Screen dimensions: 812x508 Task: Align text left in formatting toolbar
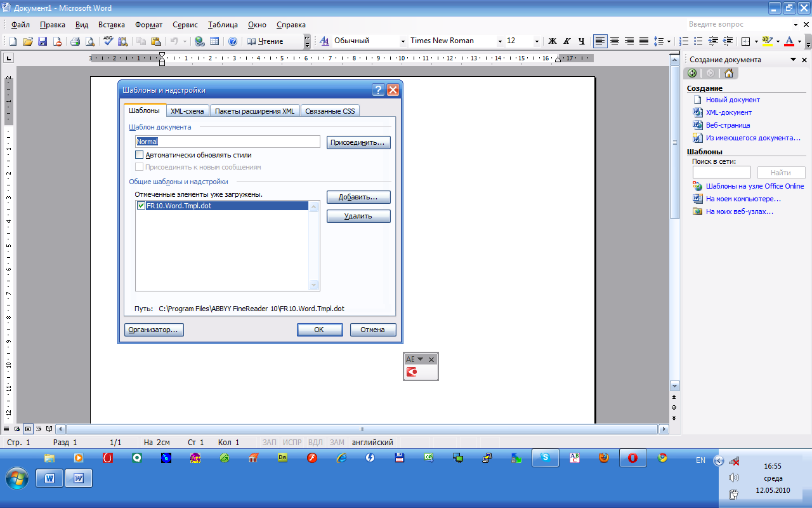pos(600,41)
